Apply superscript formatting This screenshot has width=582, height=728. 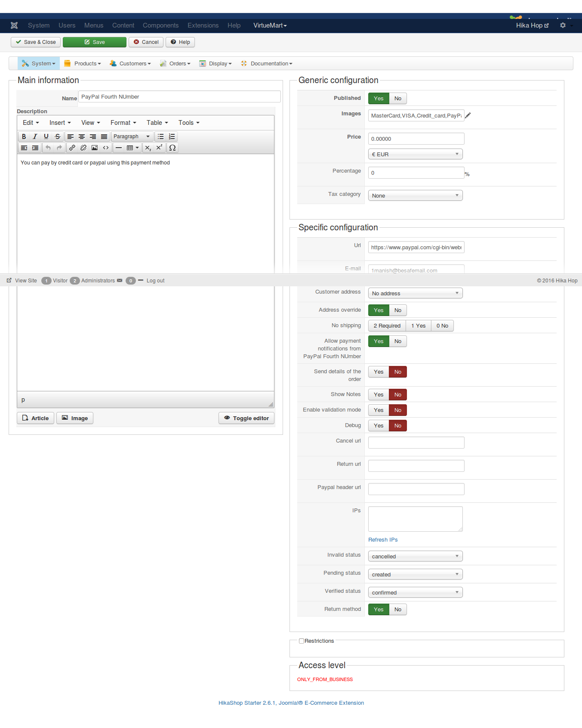pyautogui.click(x=159, y=148)
